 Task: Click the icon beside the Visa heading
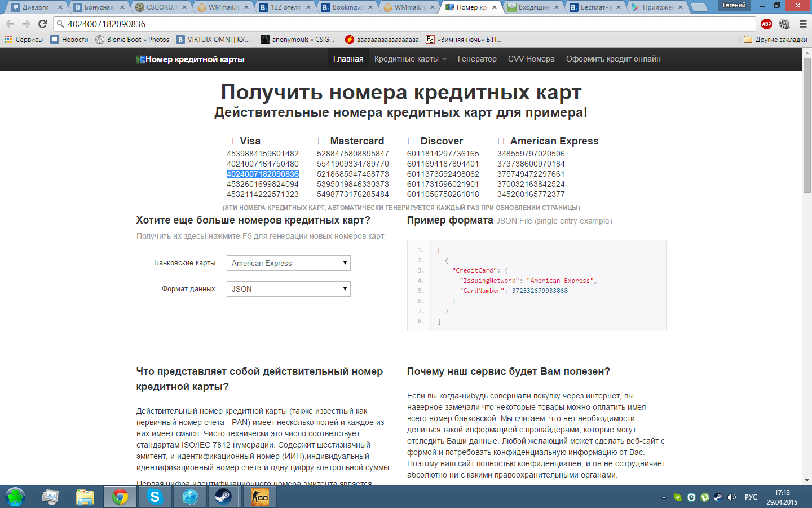230,141
